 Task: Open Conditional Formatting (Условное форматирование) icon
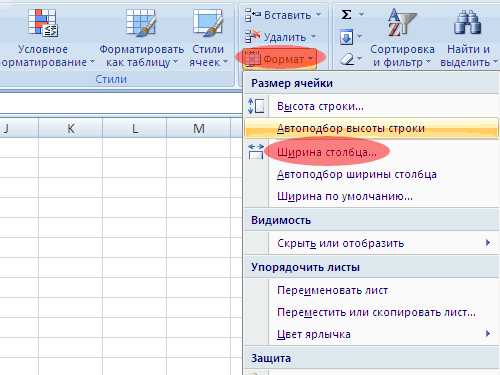43,23
